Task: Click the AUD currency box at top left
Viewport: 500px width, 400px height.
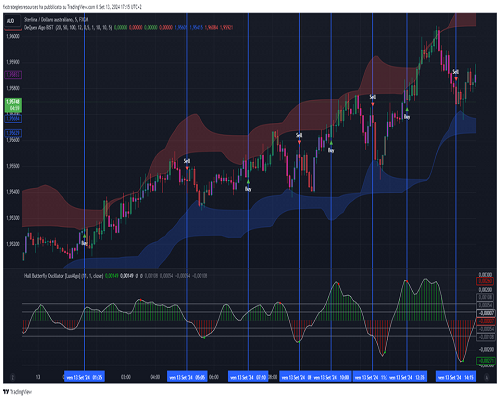Action: (11, 21)
